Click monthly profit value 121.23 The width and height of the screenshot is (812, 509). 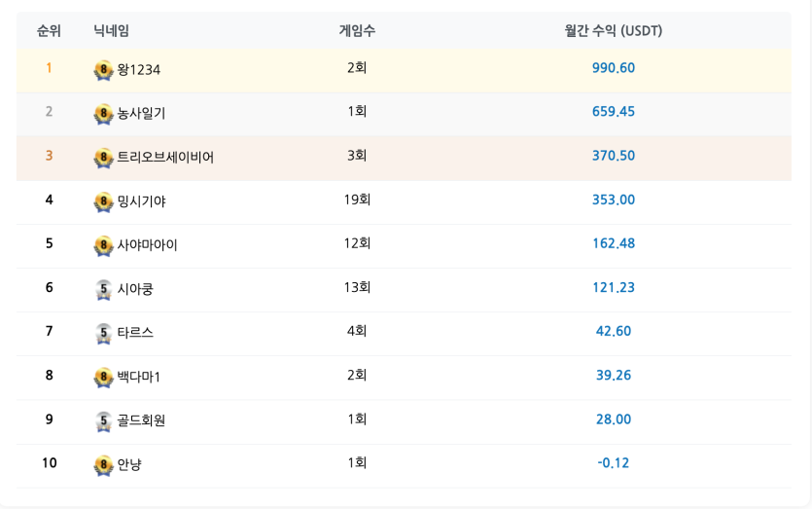pyautogui.click(x=614, y=287)
